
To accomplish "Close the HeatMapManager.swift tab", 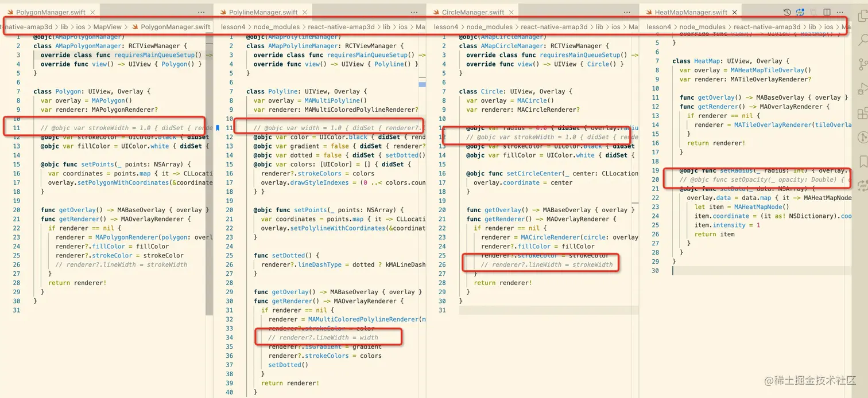I will (734, 12).
